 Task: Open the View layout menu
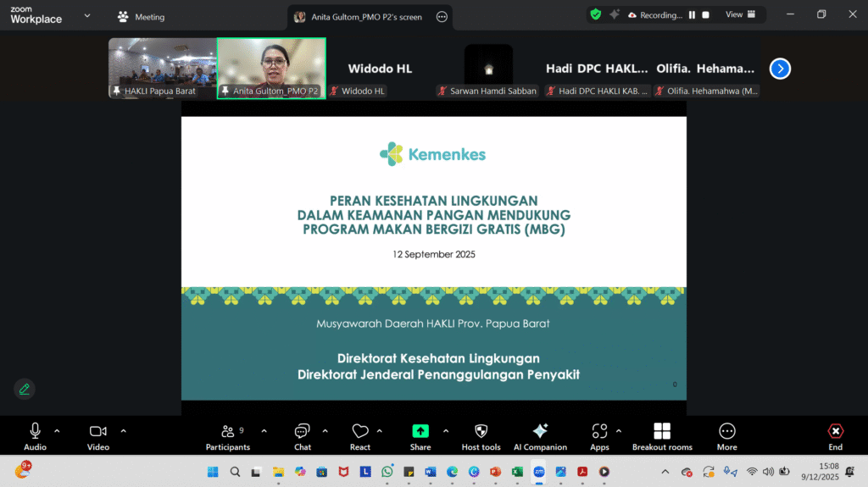pos(738,14)
